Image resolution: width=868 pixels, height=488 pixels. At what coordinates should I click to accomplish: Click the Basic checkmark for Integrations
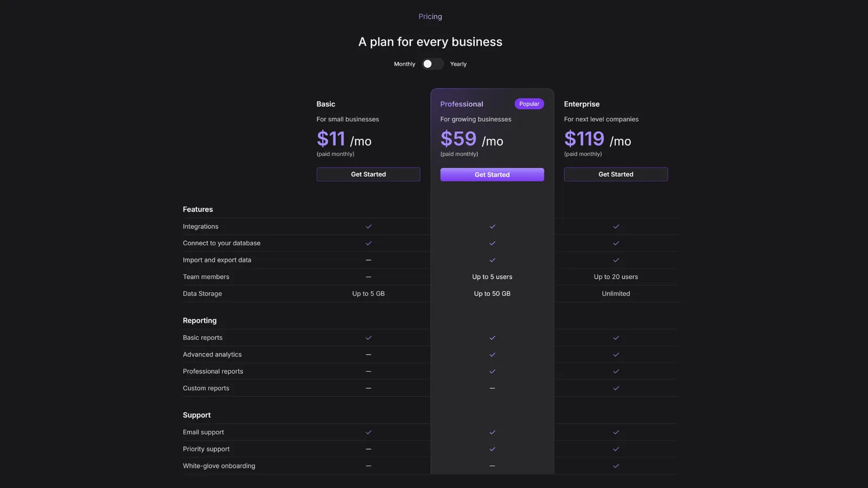tap(368, 227)
